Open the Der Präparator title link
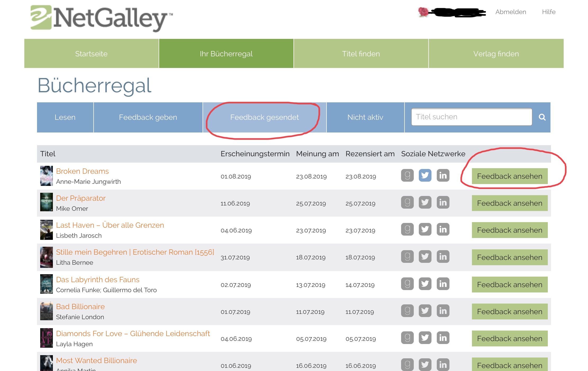The width and height of the screenshot is (588, 371). tap(81, 198)
